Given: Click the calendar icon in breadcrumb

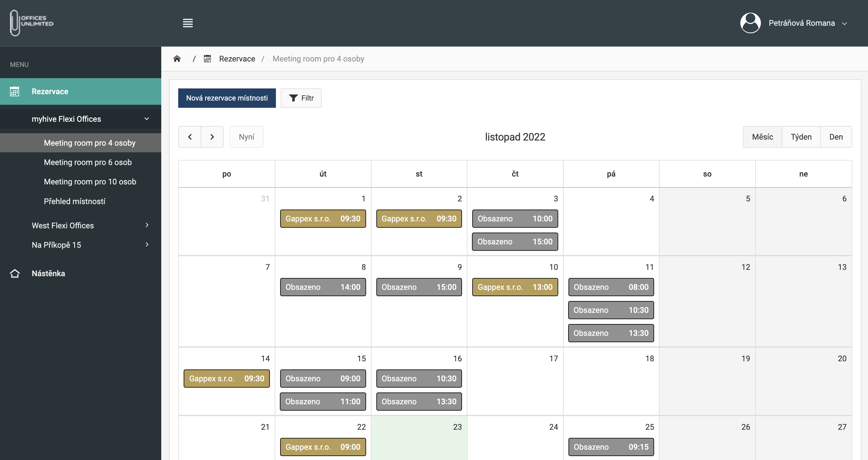Looking at the screenshot, I should pyautogui.click(x=207, y=59).
